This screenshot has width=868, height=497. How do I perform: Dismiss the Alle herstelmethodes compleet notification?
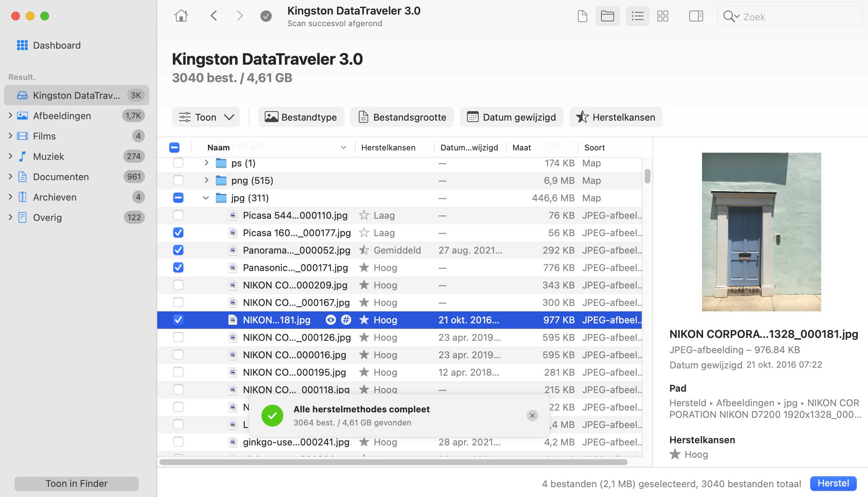(x=532, y=416)
